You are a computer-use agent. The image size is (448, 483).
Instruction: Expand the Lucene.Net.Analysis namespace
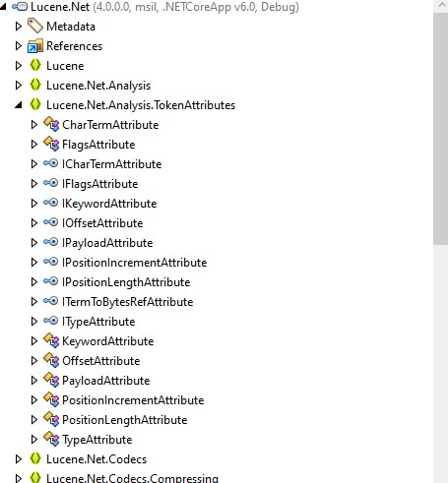(19, 86)
